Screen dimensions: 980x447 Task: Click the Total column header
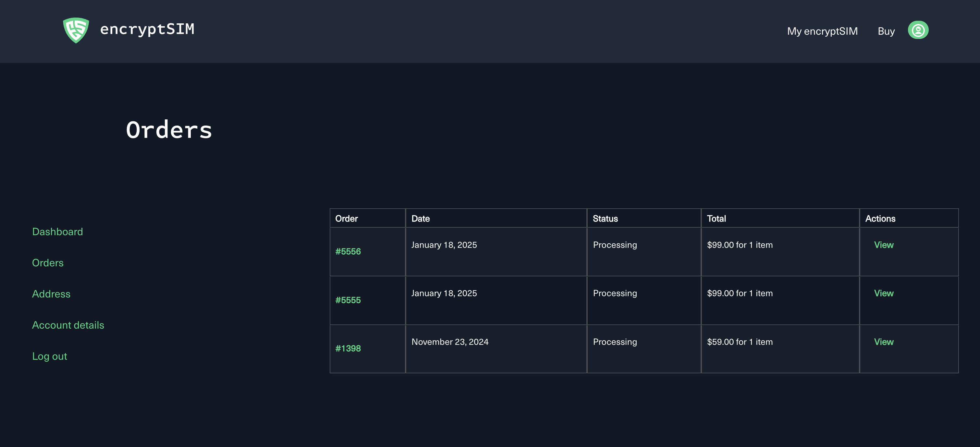tap(716, 219)
